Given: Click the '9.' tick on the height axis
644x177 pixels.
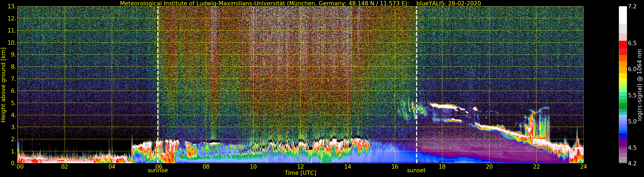Looking at the screenshot, I should tap(14, 55).
